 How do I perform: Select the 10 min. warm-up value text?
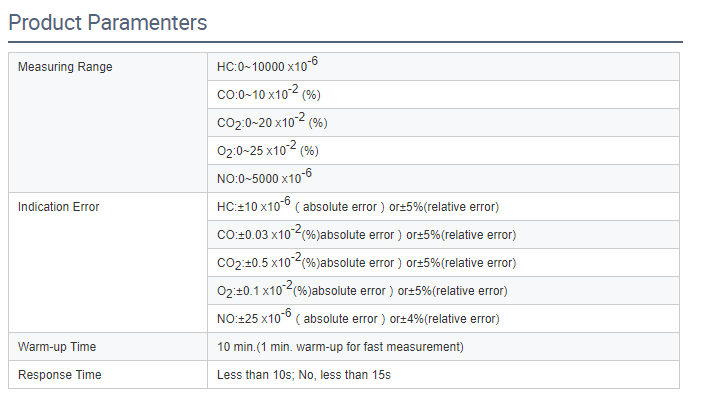pos(340,347)
